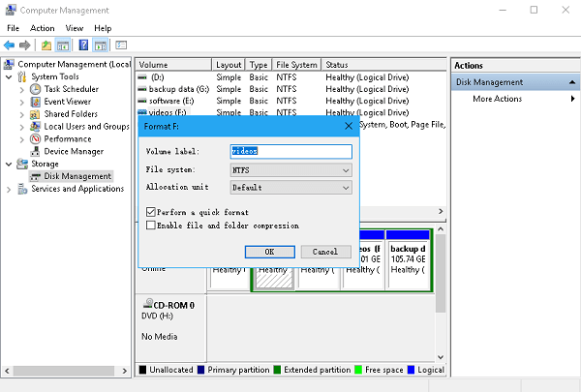Collapse the Disk Management actions section
Screen dimensions: 581x392
coord(572,82)
